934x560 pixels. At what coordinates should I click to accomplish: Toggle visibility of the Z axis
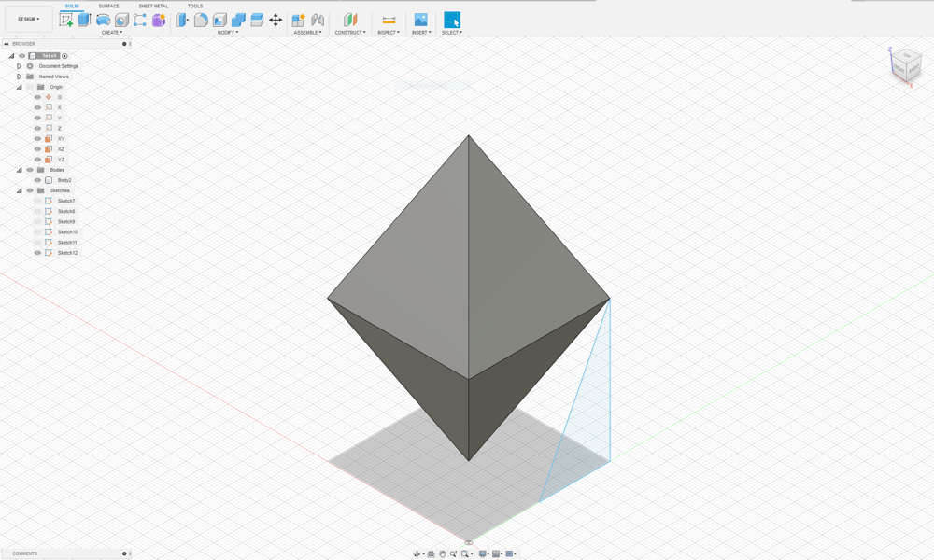(37, 129)
